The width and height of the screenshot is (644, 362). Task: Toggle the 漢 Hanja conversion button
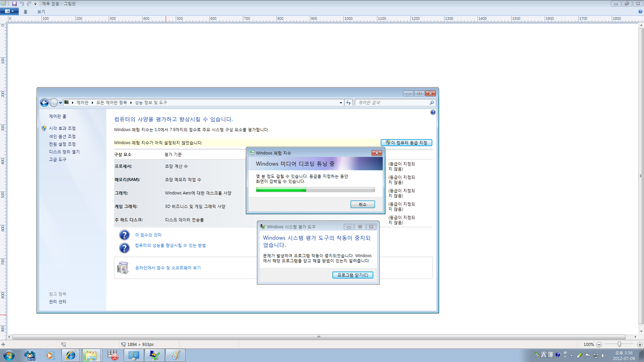pos(550,355)
